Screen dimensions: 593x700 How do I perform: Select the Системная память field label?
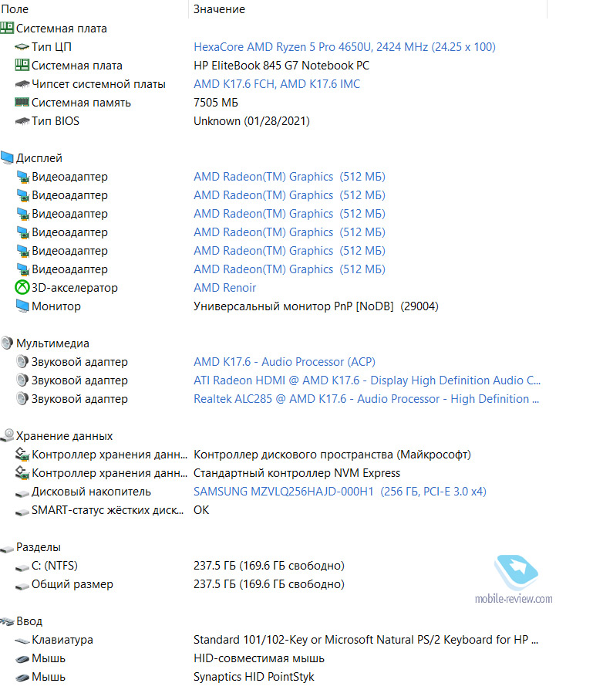(81, 103)
